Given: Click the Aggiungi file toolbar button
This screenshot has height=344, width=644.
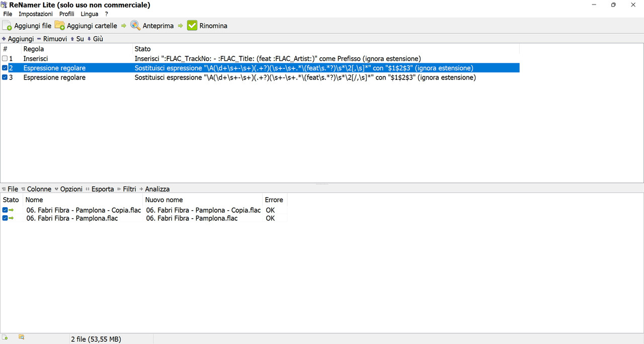Looking at the screenshot, I should 27,25.
